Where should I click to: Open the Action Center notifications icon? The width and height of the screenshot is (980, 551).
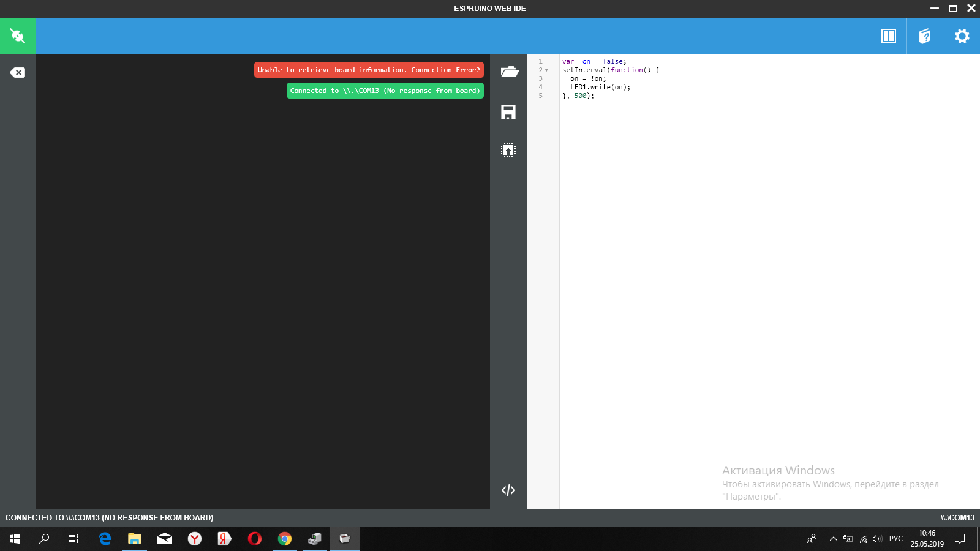(x=960, y=539)
